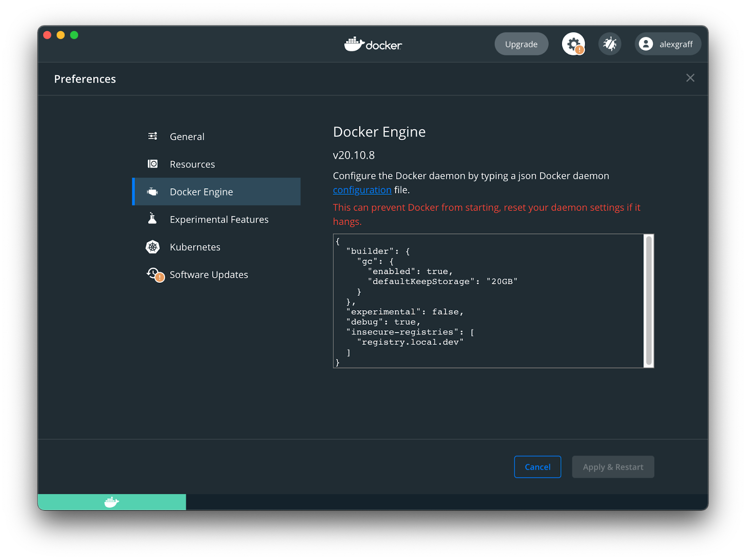746x560 pixels.
Task: Click the red macOS close window button
Action: pos(47,35)
